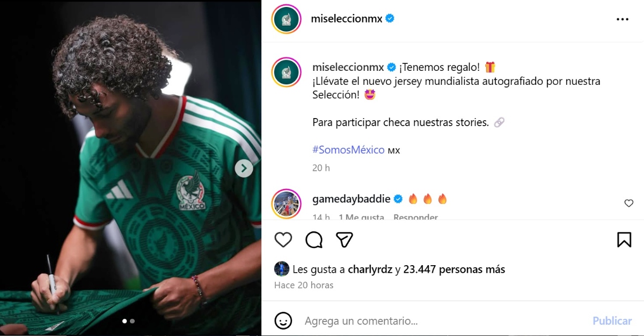The height and width of the screenshot is (336, 644).
Task: Click the #SomosMéxico hashtag
Action: pos(348,150)
